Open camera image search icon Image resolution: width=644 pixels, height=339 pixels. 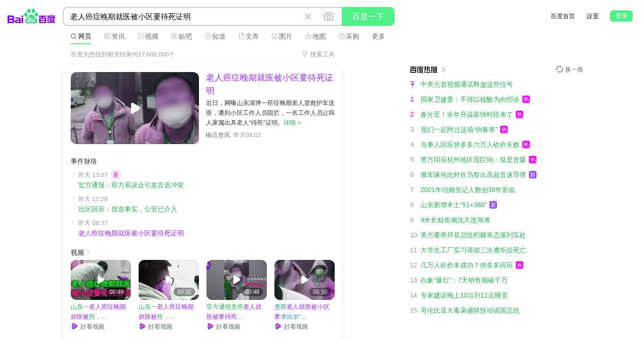tap(329, 16)
